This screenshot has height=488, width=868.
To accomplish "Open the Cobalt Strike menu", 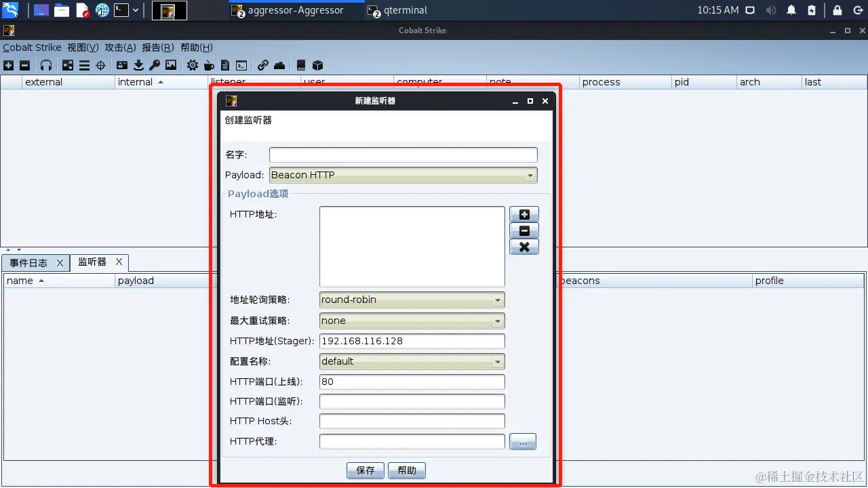I will [32, 47].
